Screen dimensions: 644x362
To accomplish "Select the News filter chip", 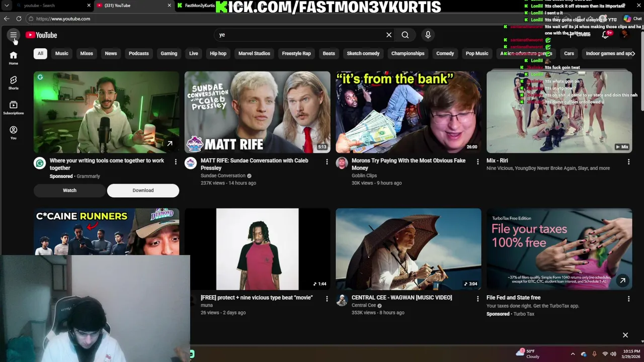I will click(111, 53).
